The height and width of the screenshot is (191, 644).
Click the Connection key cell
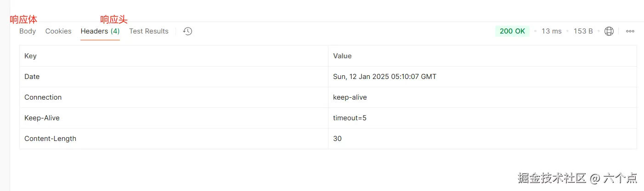click(43, 97)
